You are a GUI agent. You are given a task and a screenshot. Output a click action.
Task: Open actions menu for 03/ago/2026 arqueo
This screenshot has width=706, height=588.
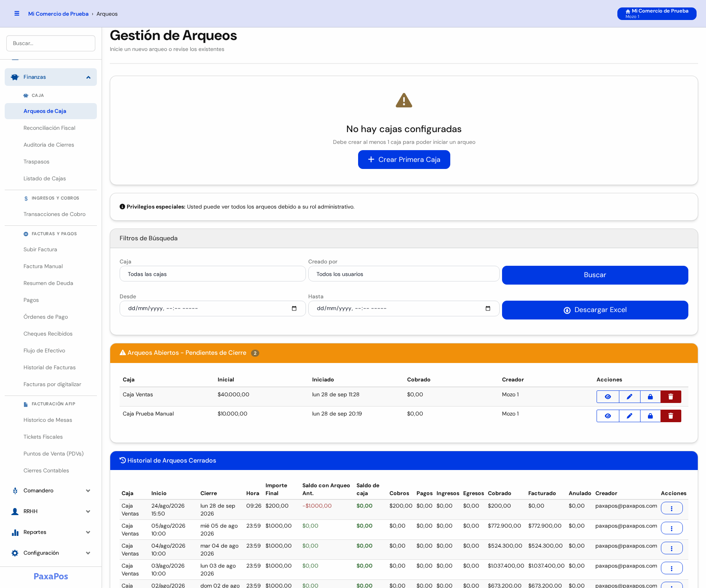tap(671, 568)
